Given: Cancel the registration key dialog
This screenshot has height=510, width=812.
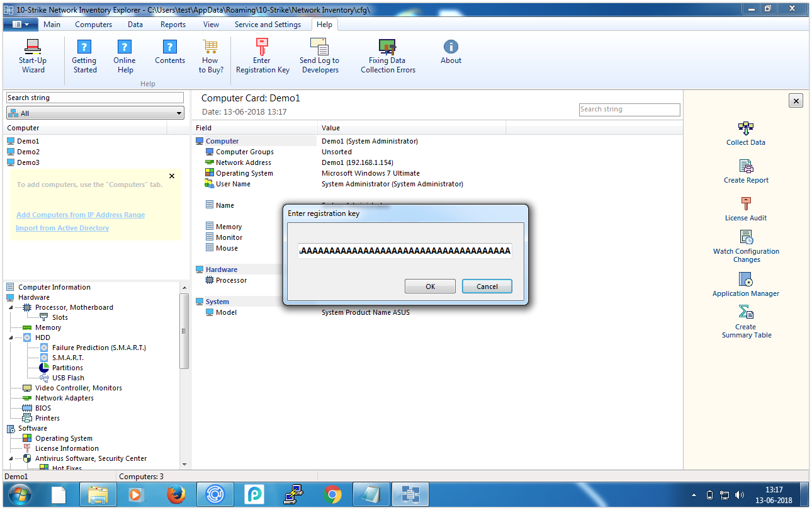Looking at the screenshot, I should pos(487,286).
